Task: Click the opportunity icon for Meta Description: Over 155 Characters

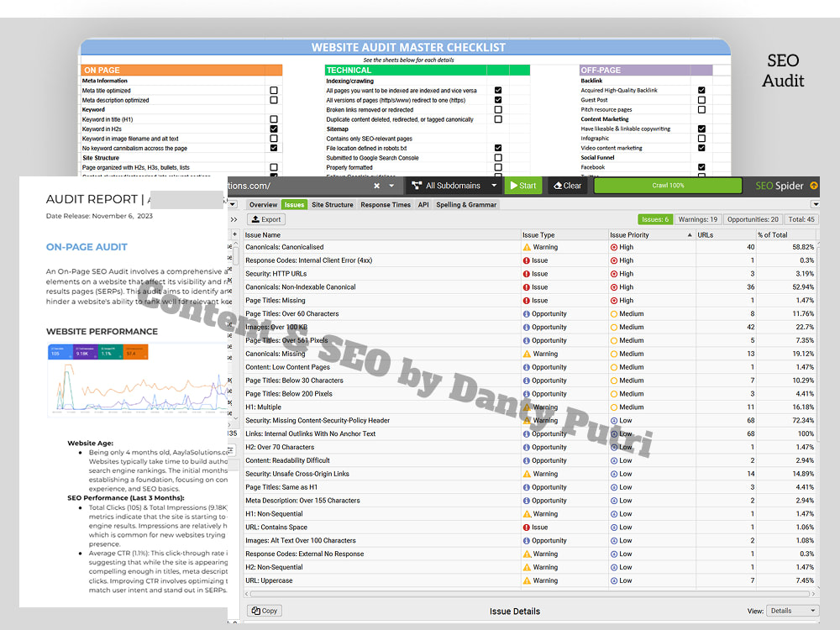Action: pyautogui.click(x=527, y=501)
